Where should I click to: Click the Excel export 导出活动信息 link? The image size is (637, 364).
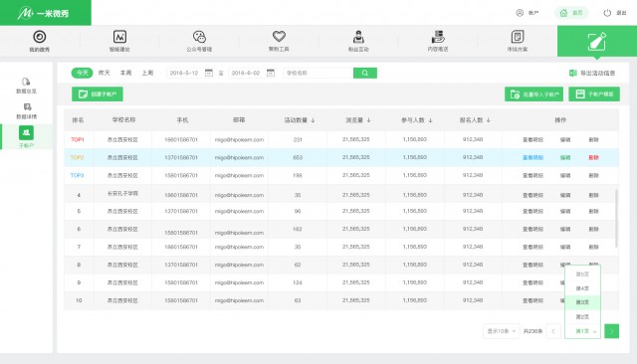click(x=592, y=73)
